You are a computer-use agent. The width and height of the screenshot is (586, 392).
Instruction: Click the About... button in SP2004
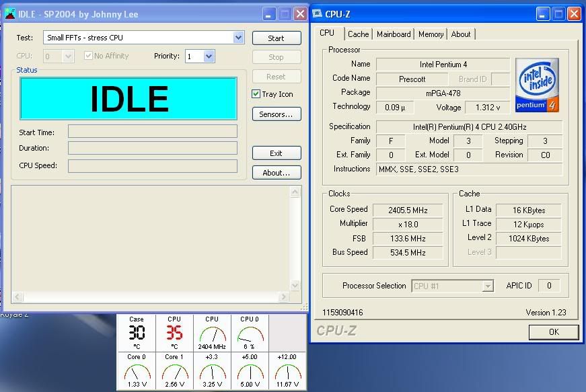277,173
